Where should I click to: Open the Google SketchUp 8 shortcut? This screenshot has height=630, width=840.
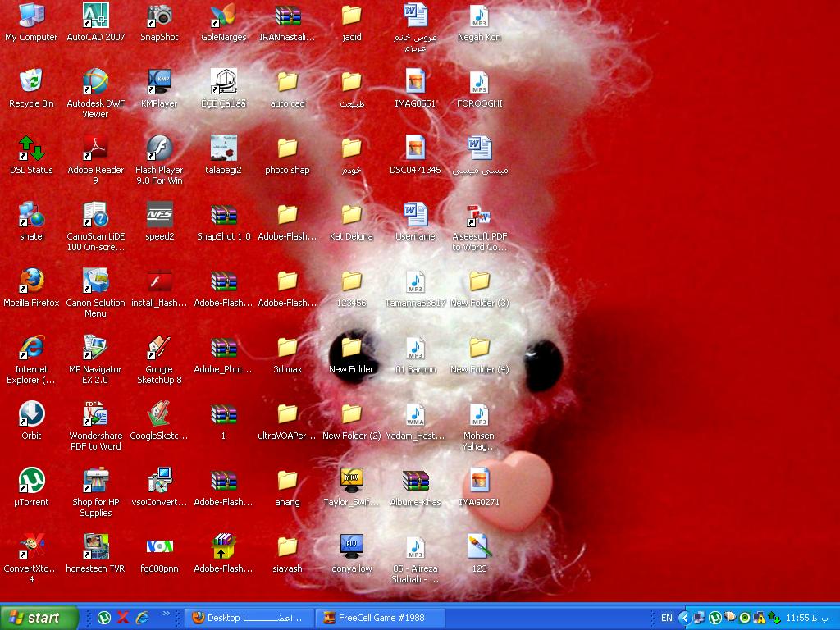159,348
